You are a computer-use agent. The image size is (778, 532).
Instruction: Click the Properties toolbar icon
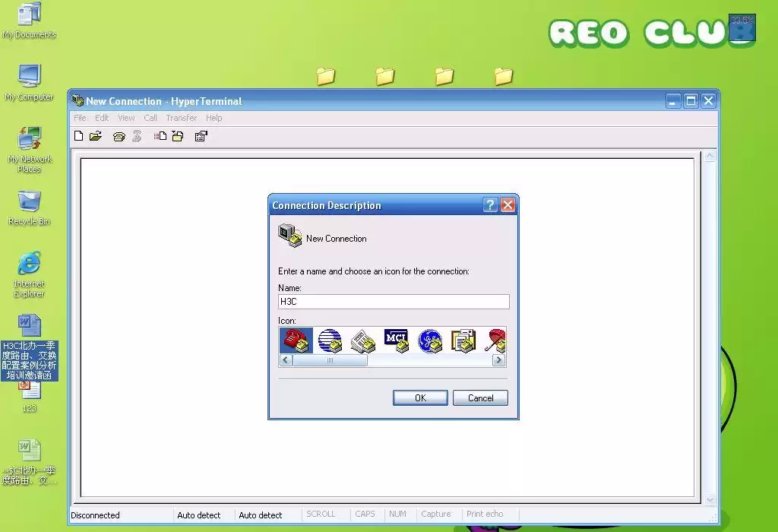coord(201,137)
